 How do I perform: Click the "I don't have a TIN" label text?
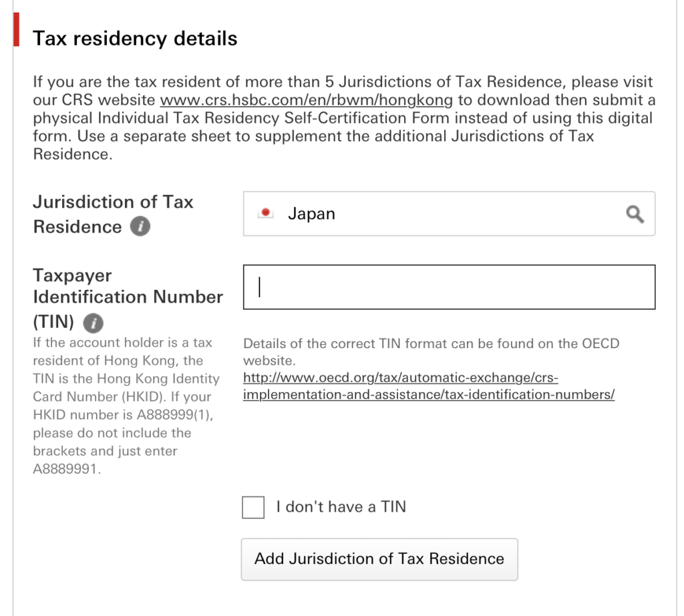[341, 507]
